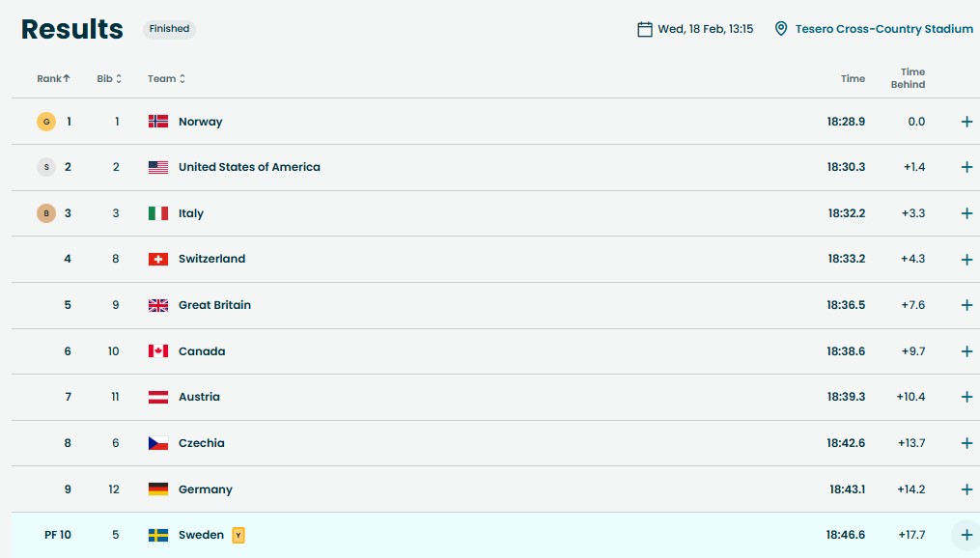Expand Sweden's row details

coord(966,535)
